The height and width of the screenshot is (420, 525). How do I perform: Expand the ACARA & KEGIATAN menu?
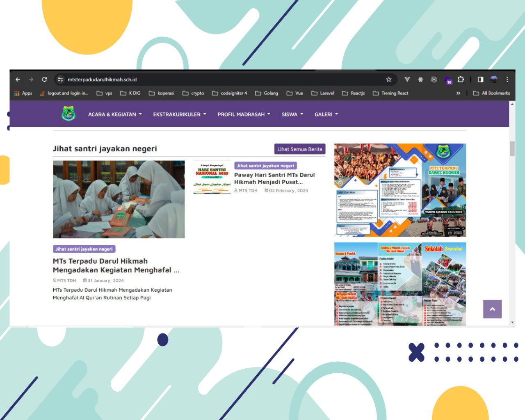(115, 114)
